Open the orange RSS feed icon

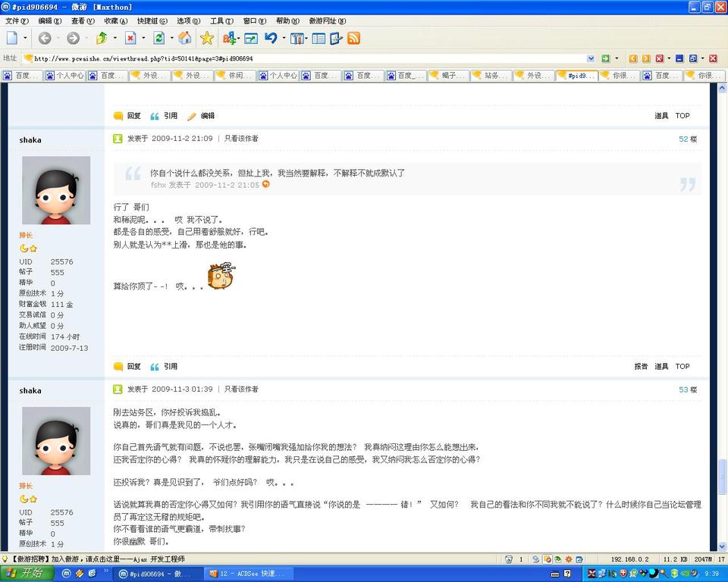[353, 39]
